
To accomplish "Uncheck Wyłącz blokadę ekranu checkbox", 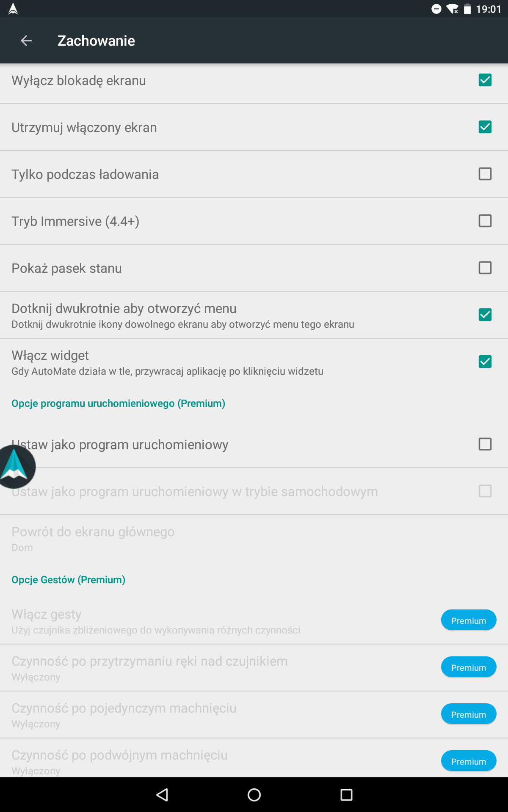I will tap(485, 80).
